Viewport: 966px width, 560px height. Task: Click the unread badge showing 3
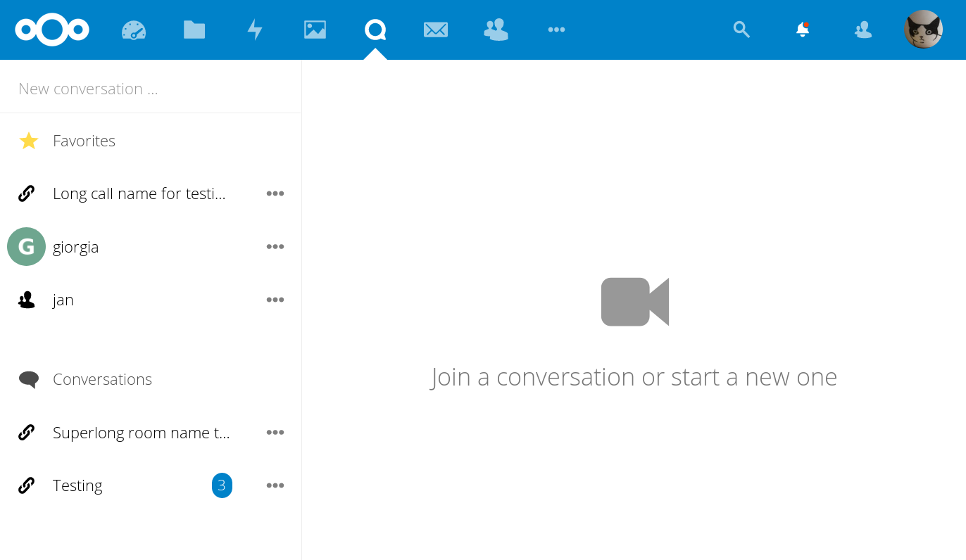[x=222, y=485]
